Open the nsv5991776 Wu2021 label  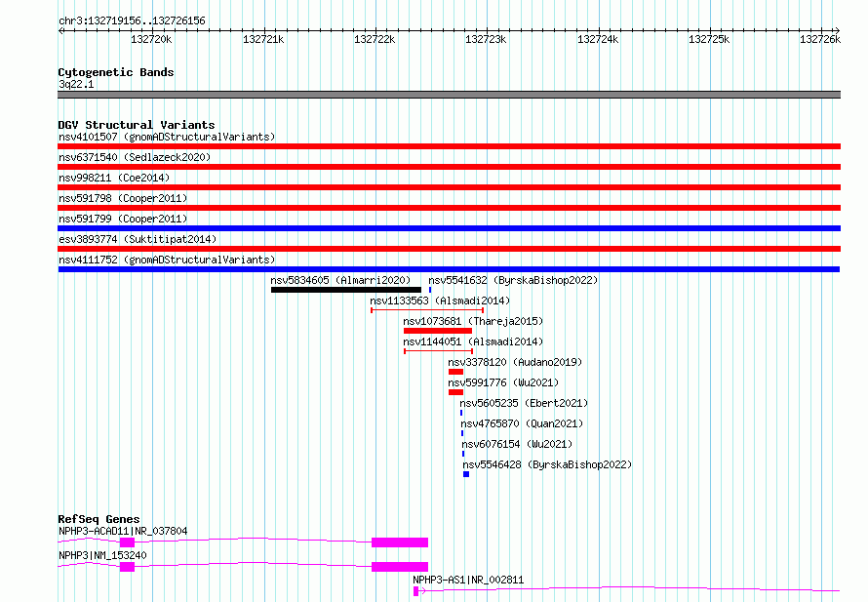coord(504,382)
